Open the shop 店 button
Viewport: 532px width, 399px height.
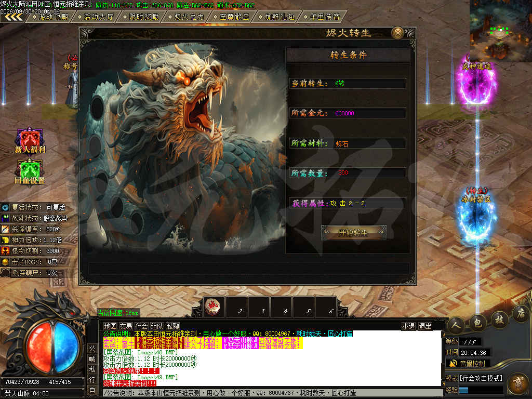click(521, 313)
